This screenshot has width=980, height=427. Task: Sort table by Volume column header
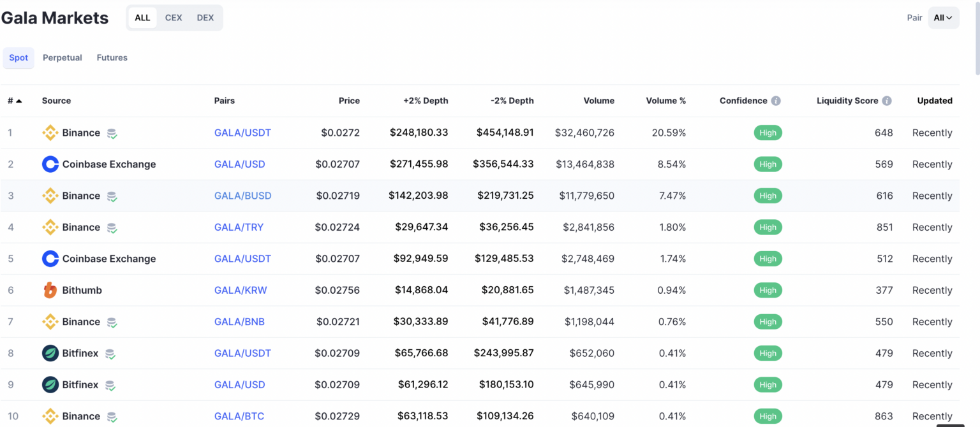tap(598, 101)
